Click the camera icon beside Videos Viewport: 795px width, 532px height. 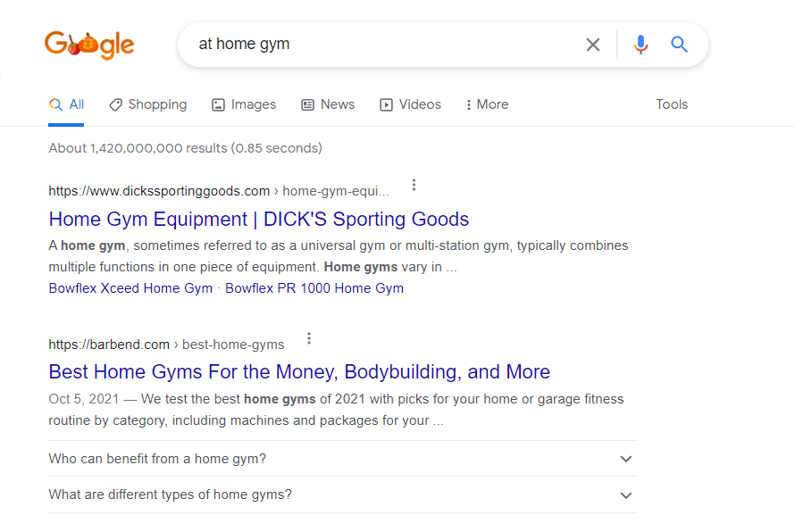[x=384, y=104]
